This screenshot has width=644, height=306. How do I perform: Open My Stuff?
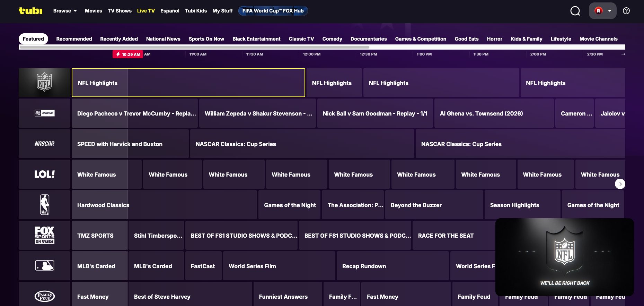pos(222,11)
